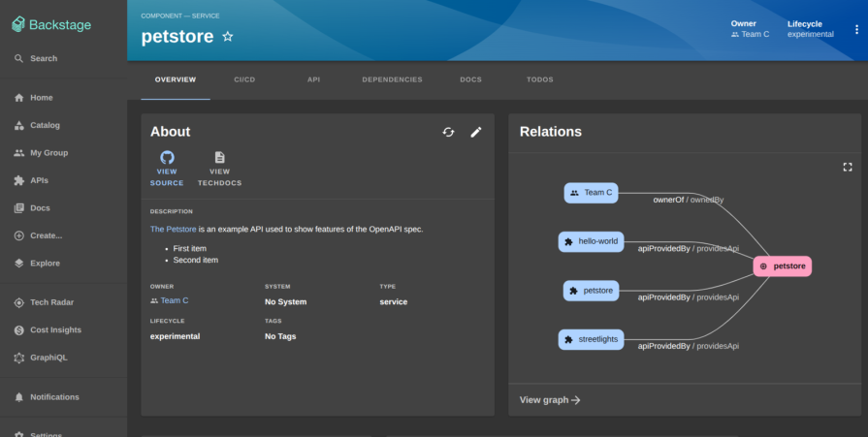The height and width of the screenshot is (437, 868).
Task: Open Docs from the sidebar
Action: [x=63, y=208]
